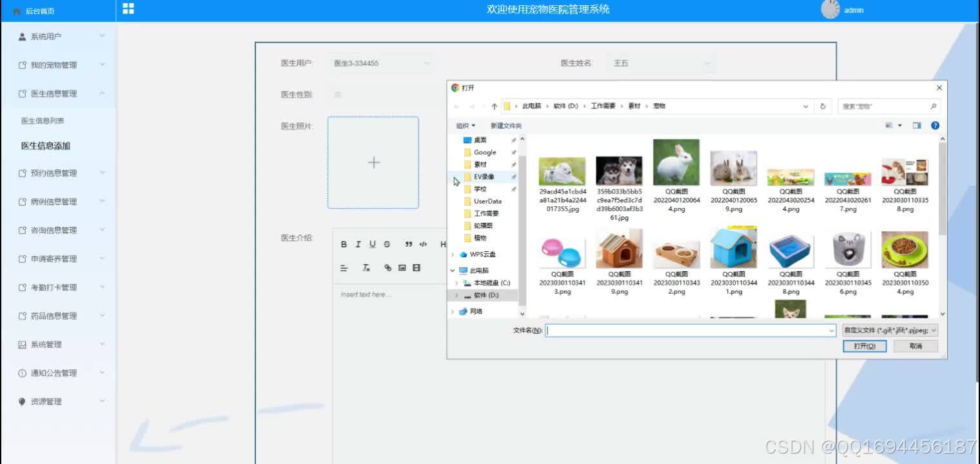This screenshot has width=980, height=464.
Task: Expand the address bar history dropdown
Action: 806,106
